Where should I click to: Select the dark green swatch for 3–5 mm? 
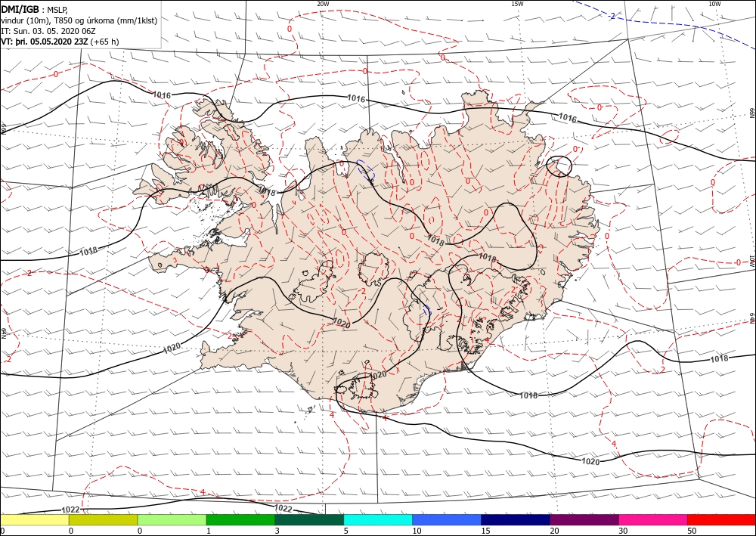pos(309,519)
